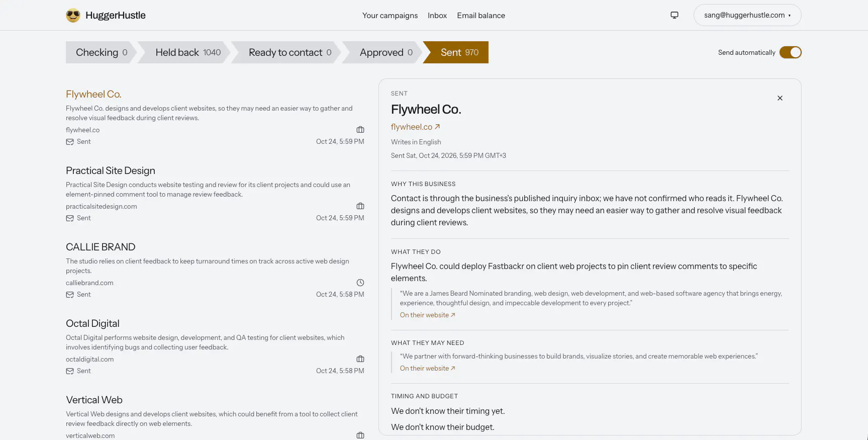Screen dimensions: 868x440
Task: Click 'Writes in English' in detail panel
Action: [x=416, y=142]
